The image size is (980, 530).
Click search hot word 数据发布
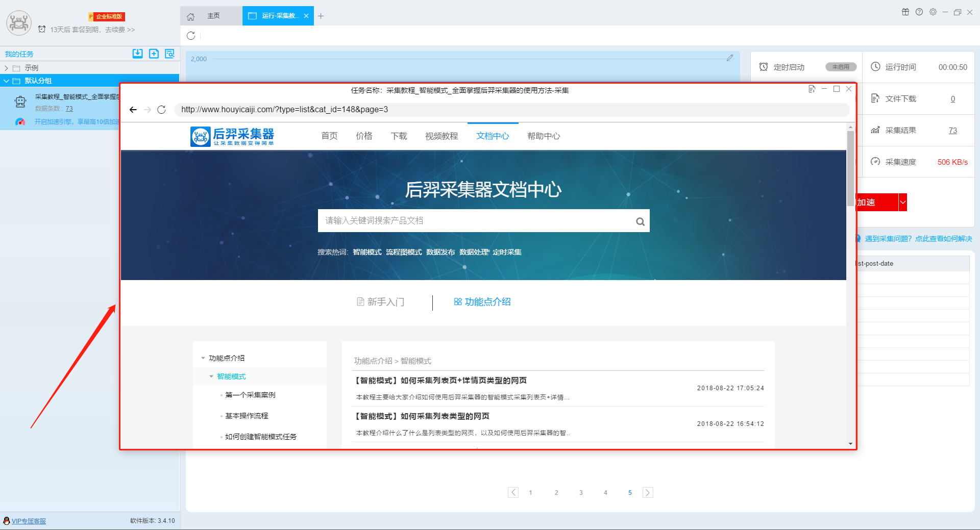(x=440, y=252)
